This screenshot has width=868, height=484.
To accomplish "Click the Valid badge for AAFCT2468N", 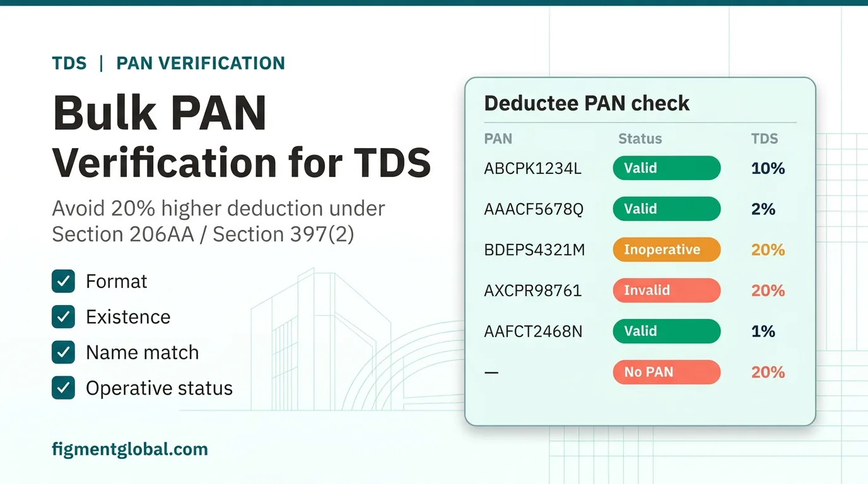I will 666,331.
